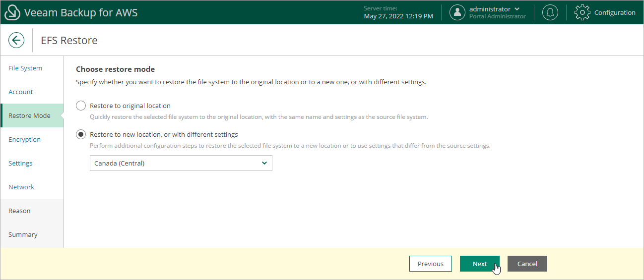Click the Previous button
The width and height of the screenshot is (644, 280).
[431, 264]
